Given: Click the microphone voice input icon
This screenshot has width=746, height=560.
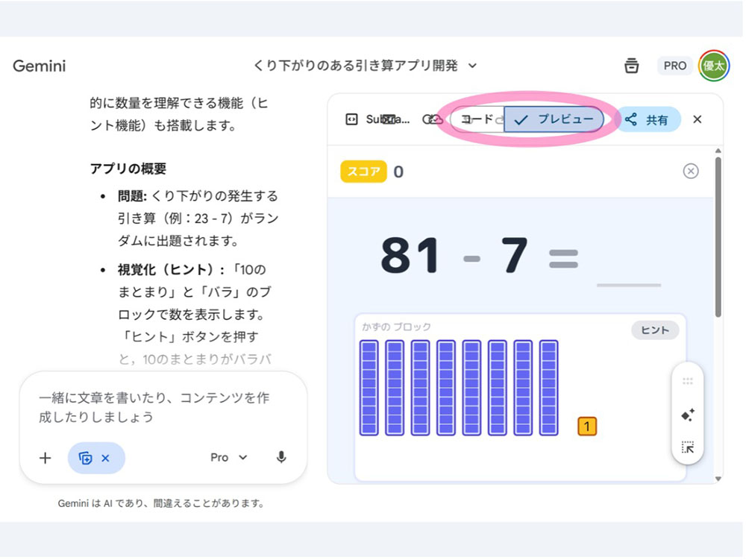Looking at the screenshot, I should (281, 457).
